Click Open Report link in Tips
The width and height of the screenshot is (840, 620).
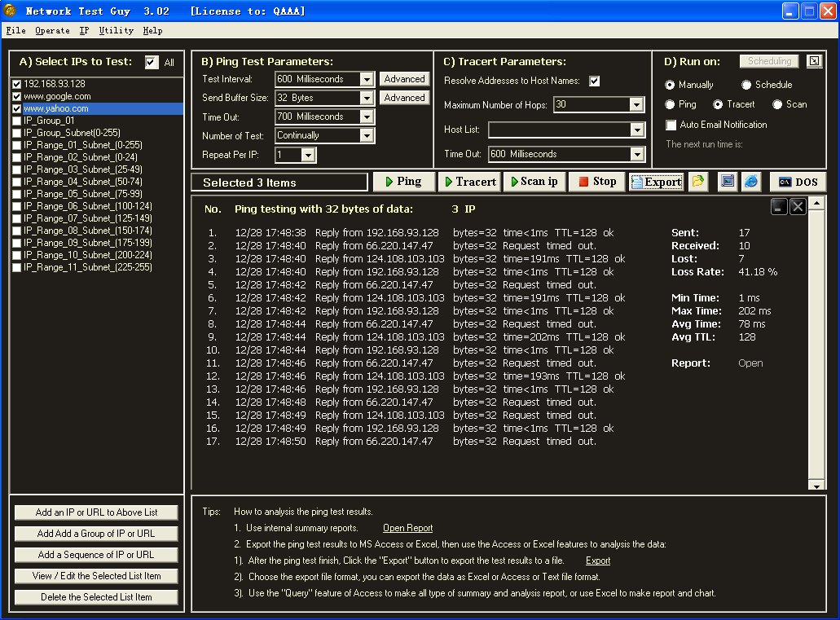(x=407, y=528)
